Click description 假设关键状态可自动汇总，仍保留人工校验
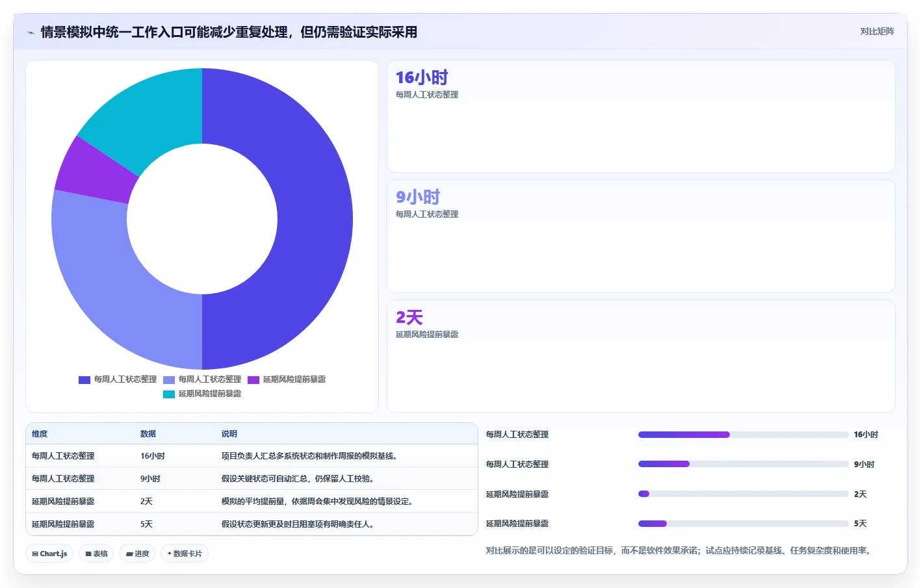This screenshot has width=921, height=588. [x=298, y=479]
